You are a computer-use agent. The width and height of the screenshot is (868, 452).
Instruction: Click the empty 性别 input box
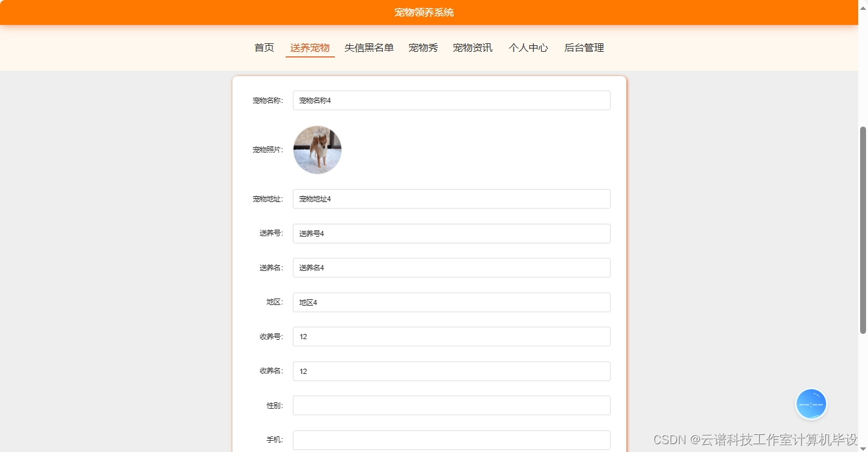click(x=451, y=405)
